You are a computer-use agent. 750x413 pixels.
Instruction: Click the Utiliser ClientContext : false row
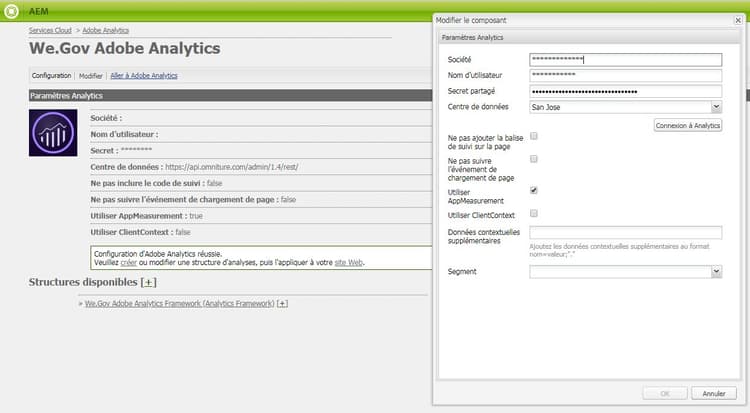point(261,232)
